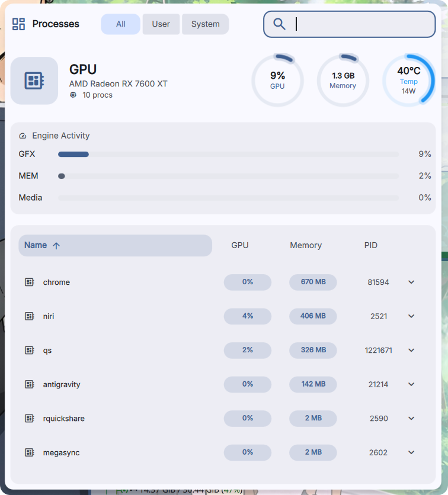Viewport: 448px width, 495px height.
Task: Click the sort arrow next to Name
Action: [x=56, y=246]
